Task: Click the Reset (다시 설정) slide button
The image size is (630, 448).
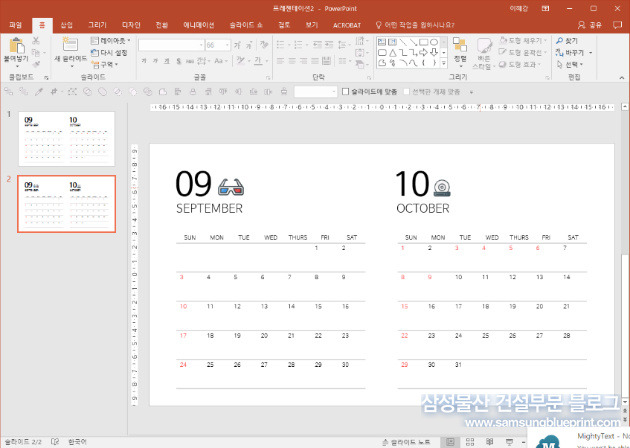Action: (109, 53)
